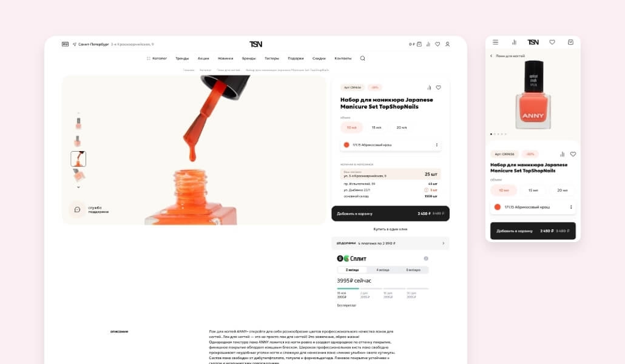Open user account icon in header
This screenshot has width=625, height=364.
[x=447, y=44]
